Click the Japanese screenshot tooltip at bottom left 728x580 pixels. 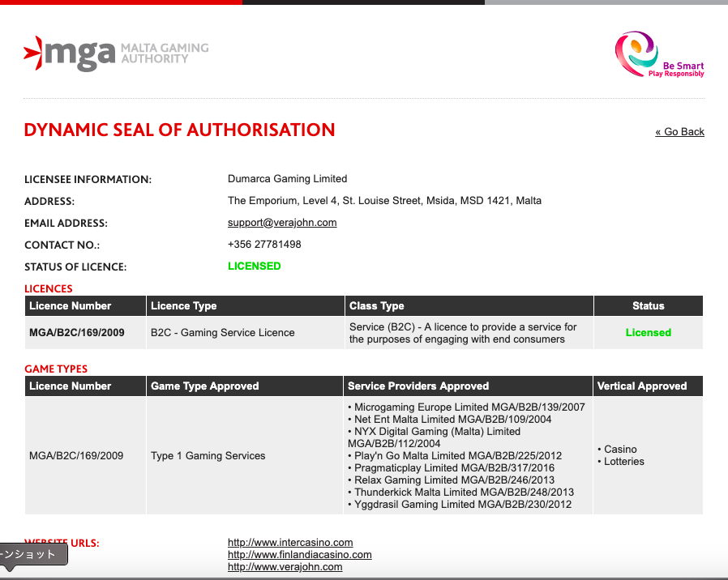(x=32, y=554)
